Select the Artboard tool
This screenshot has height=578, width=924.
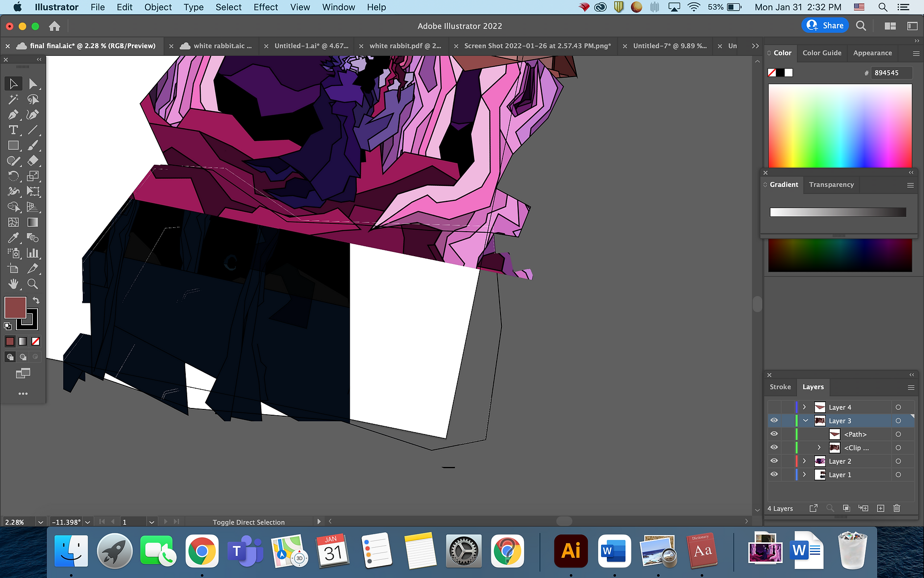pyautogui.click(x=13, y=269)
